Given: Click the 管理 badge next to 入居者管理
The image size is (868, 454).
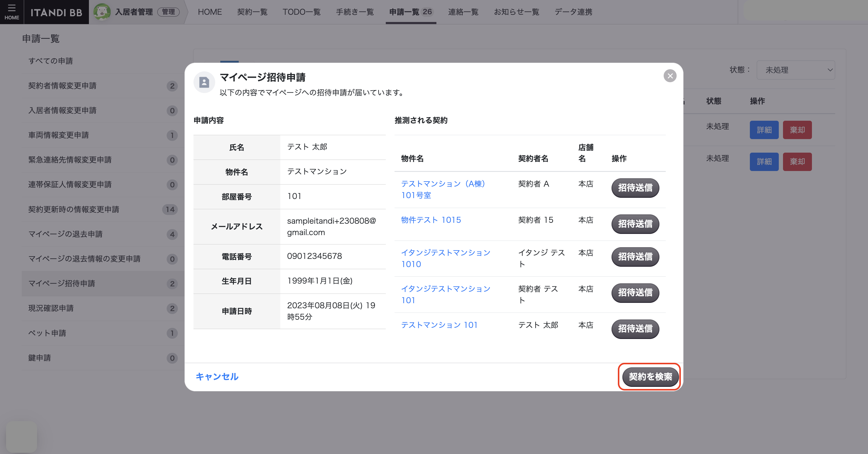Looking at the screenshot, I should 168,12.
